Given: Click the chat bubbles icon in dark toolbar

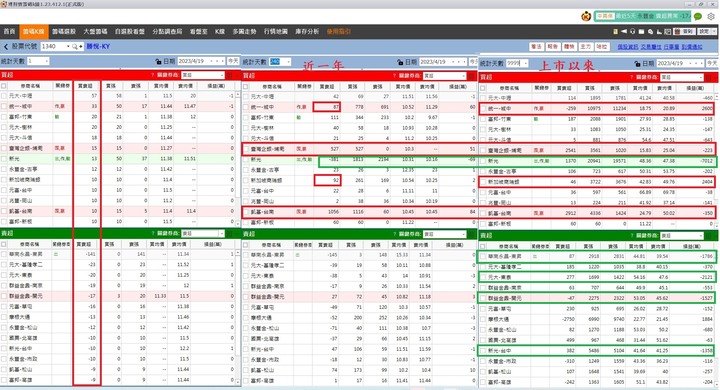Looking at the screenshot, I should tap(650, 32).
